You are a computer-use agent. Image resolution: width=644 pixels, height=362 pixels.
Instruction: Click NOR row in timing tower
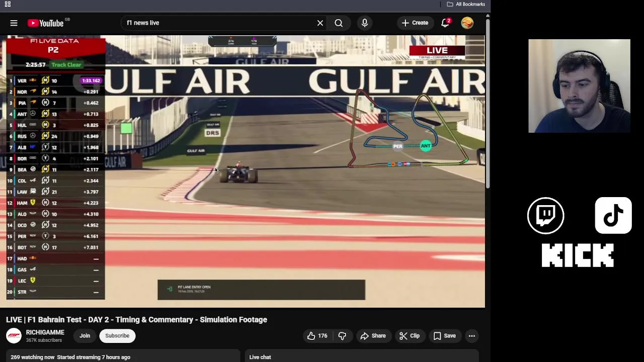pos(55,92)
